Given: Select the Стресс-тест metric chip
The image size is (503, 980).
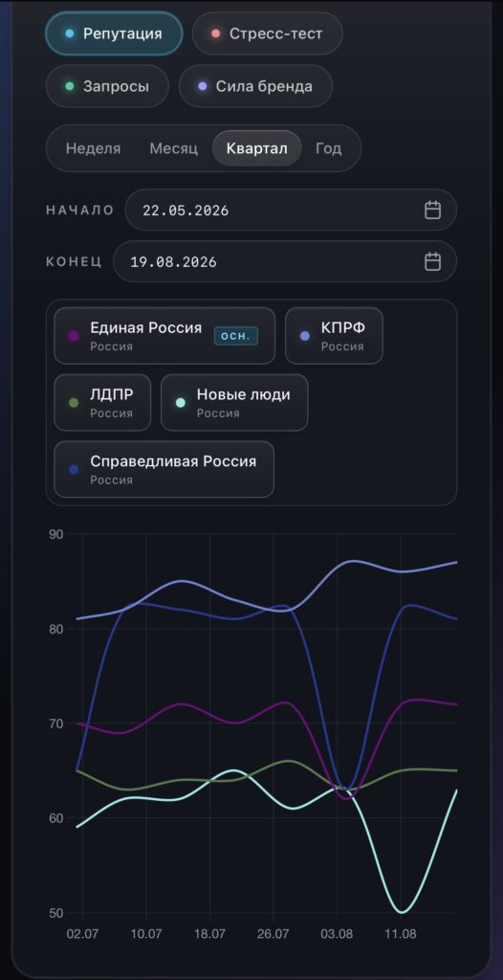Looking at the screenshot, I should point(268,33).
